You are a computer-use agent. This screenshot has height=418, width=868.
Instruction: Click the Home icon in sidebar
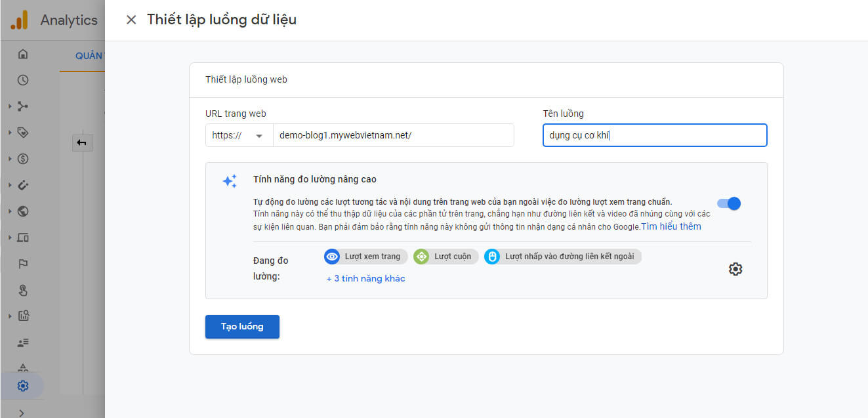23,54
